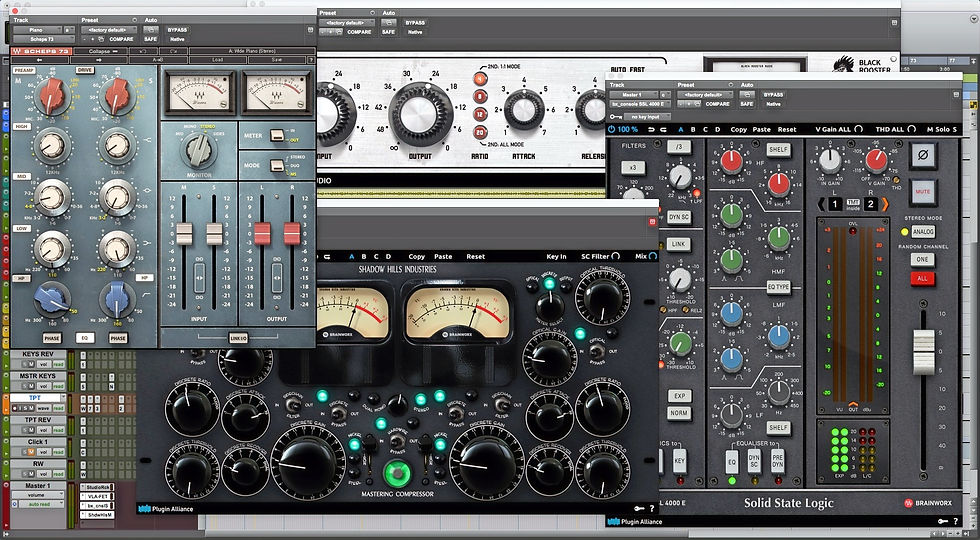The width and height of the screenshot is (980, 540).
Task: Toggle the SSL MUTE button
Action: click(x=922, y=192)
